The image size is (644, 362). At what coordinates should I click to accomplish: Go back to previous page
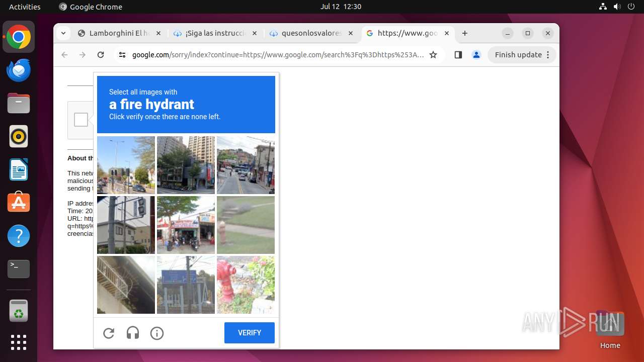pyautogui.click(x=64, y=55)
